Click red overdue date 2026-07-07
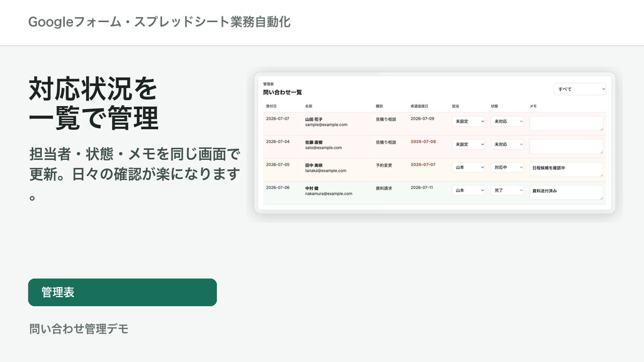Viewport: 644px width, 362px height. pyautogui.click(x=423, y=165)
